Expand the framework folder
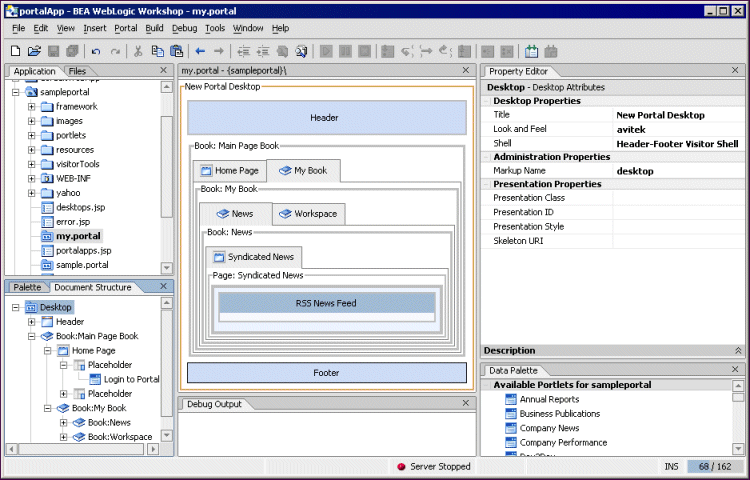The image size is (750, 480). (x=32, y=107)
